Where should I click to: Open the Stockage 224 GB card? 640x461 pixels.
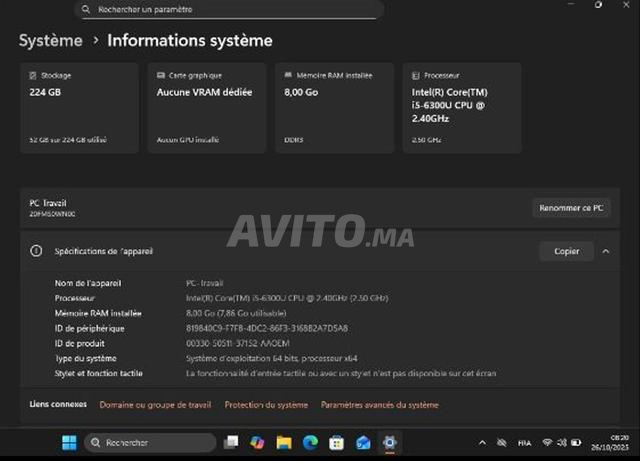tap(79, 108)
